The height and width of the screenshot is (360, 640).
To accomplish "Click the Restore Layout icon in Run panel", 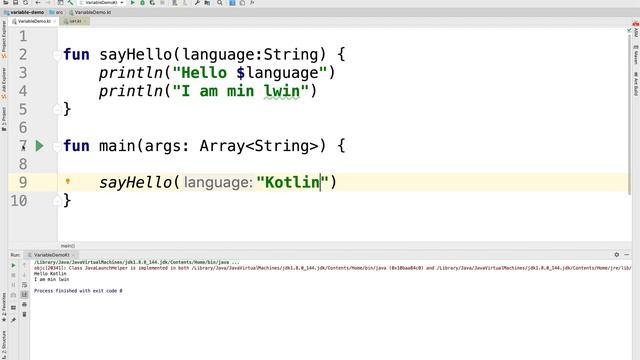I will (x=13, y=308).
